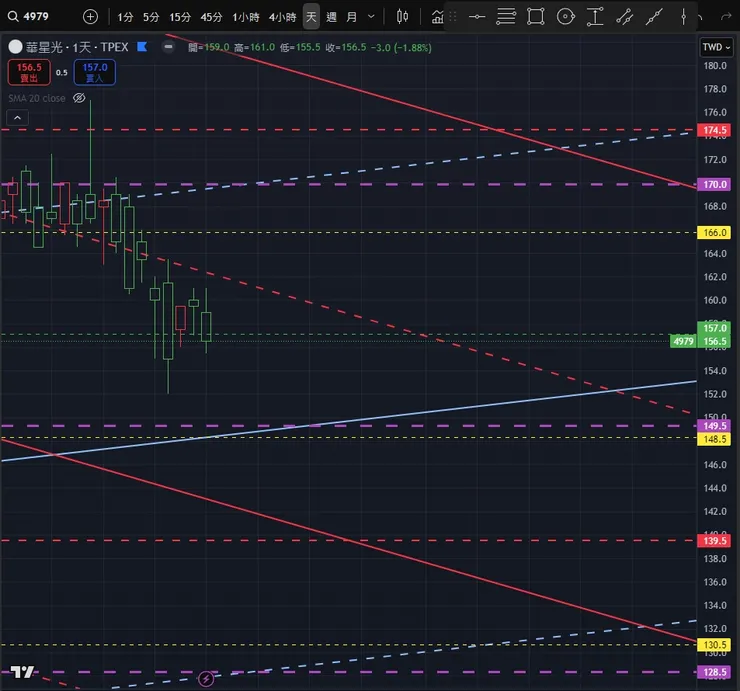This screenshot has width=740, height=691.
Task: Switch to the 週 weekly interval
Action: pos(331,17)
